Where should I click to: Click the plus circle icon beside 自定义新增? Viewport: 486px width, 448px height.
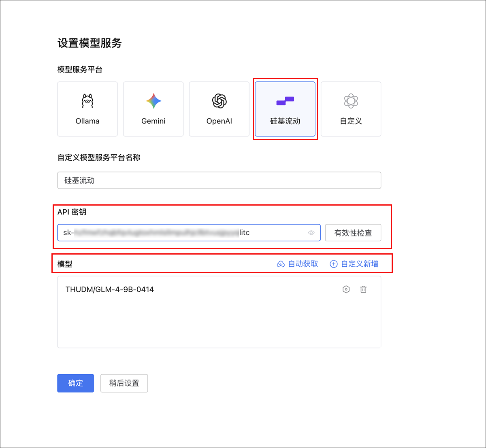[x=334, y=264]
